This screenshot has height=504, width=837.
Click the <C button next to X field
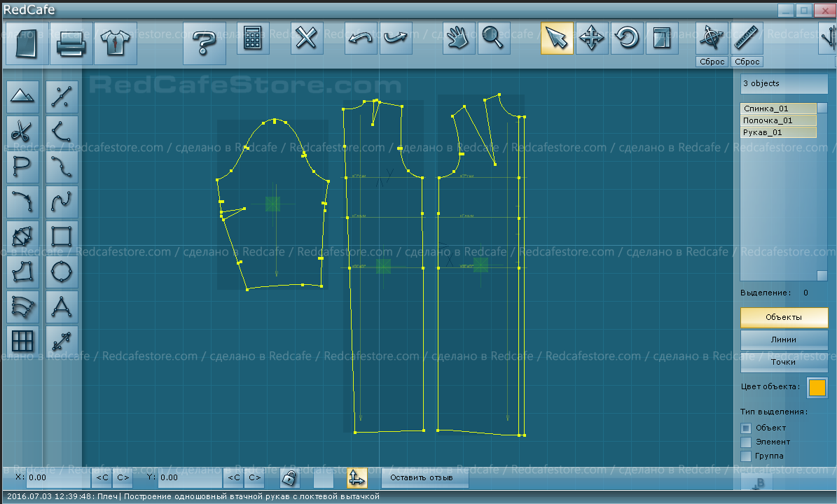(102, 477)
